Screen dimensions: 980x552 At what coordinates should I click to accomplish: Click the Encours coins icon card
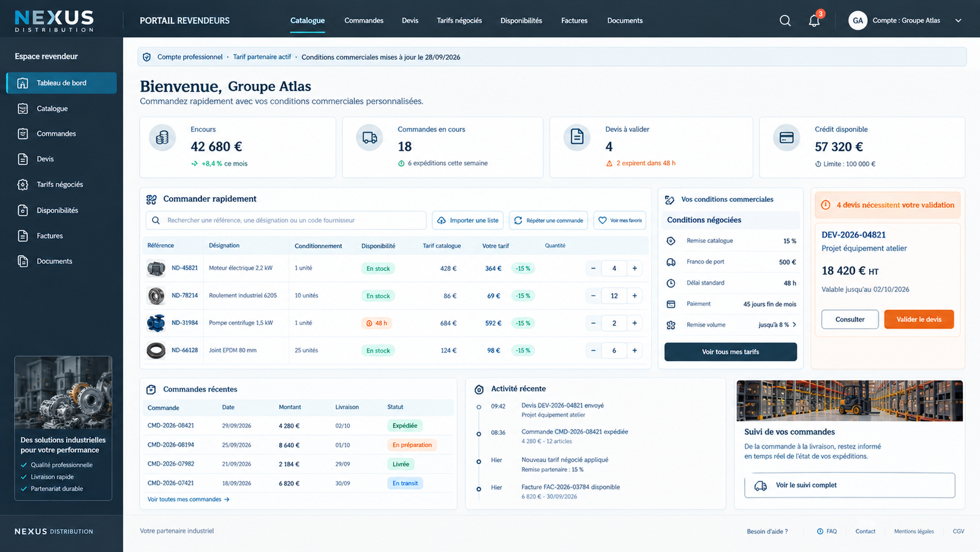[162, 138]
